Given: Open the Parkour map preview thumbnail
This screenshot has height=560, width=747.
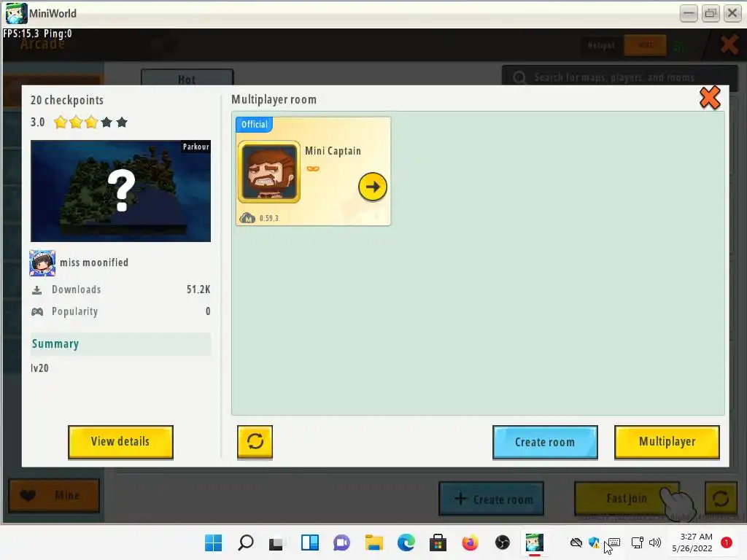Looking at the screenshot, I should 120,191.
